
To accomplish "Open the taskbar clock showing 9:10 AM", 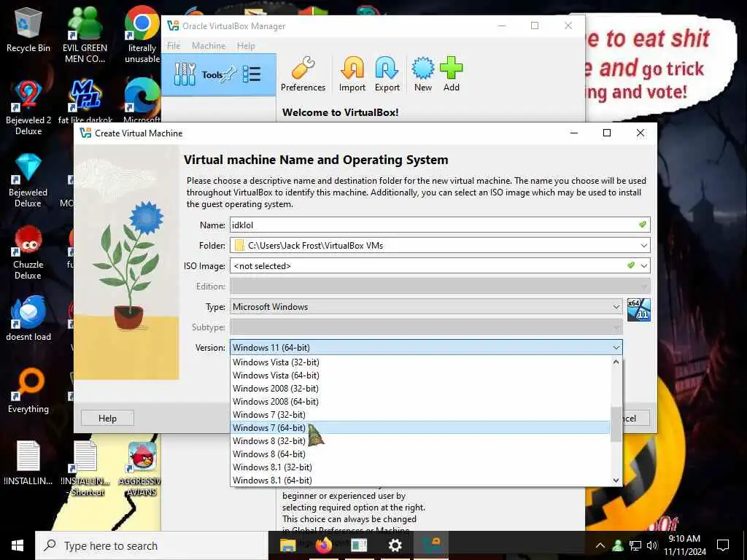I will click(x=684, y=545).
